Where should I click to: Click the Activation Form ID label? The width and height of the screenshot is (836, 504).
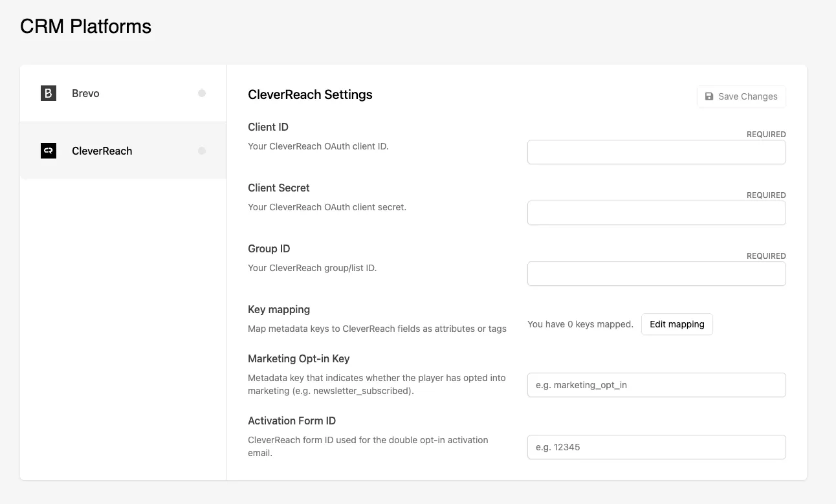click(292, 421)
